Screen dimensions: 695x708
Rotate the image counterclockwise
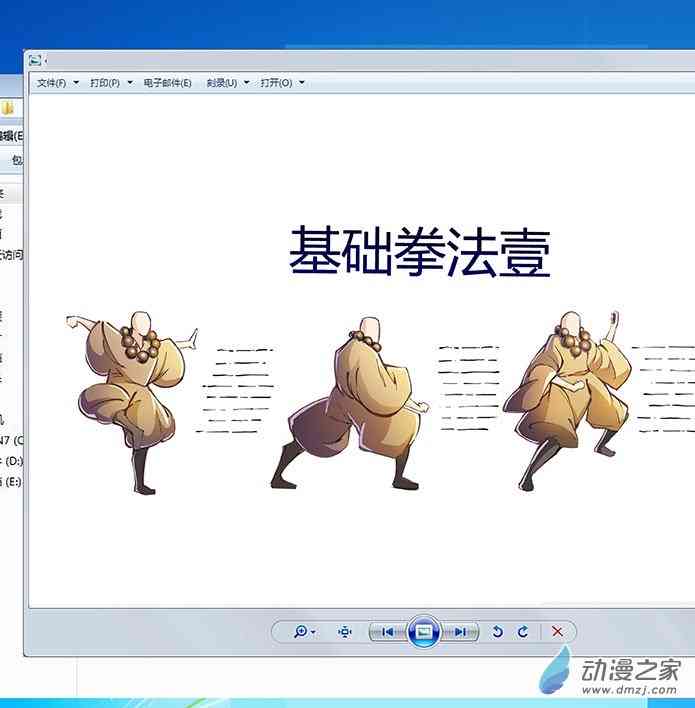[x=498, y=632]
